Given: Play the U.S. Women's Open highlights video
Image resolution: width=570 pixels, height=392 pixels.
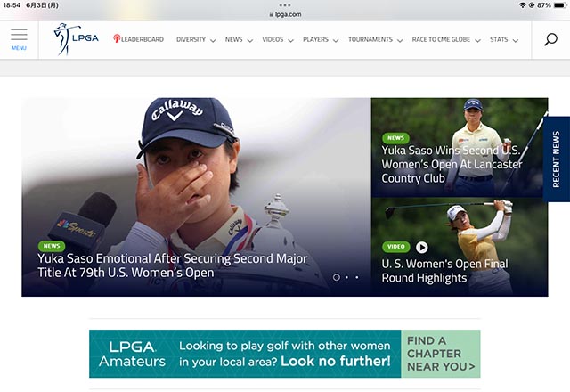Looking at the screenshot, I should click(x=421, y=248).
